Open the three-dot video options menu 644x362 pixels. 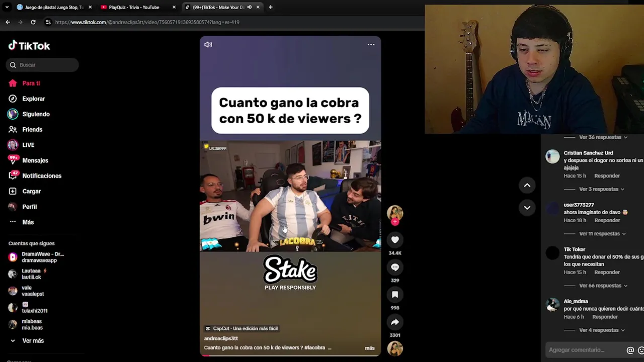coord(371,45)
